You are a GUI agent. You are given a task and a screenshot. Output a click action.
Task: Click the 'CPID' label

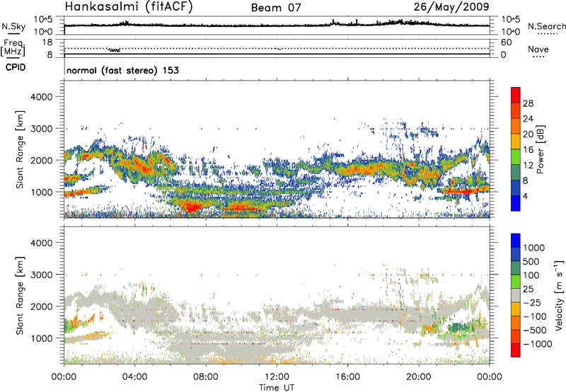[x=16, y=67]
